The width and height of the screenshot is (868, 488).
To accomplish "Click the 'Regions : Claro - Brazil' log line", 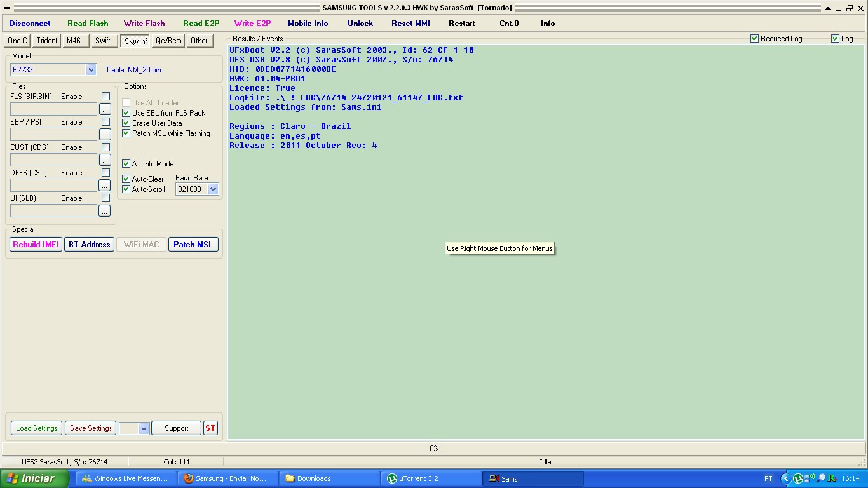I will click(x=290, y=126).
